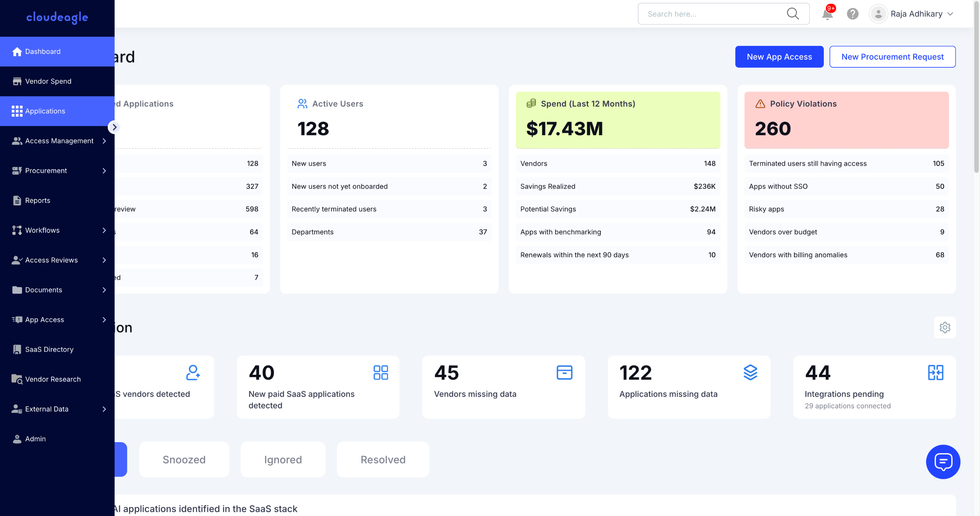Go to Vendor Spend in sidebar
The width and height of the screenshot is (980, 516).
click(48, 81)
